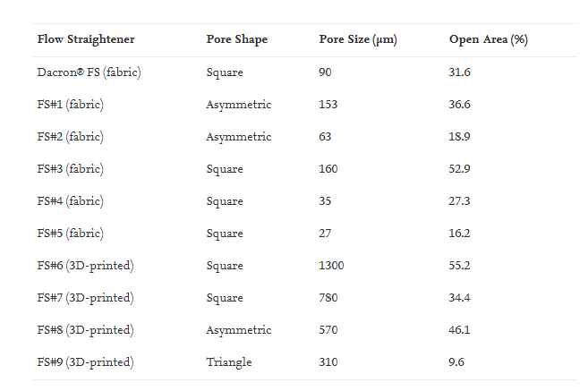This screenshot has height=391, width=588.
Task: Click the Pore Size (µm) column header
Action: (x=358, y=40)
